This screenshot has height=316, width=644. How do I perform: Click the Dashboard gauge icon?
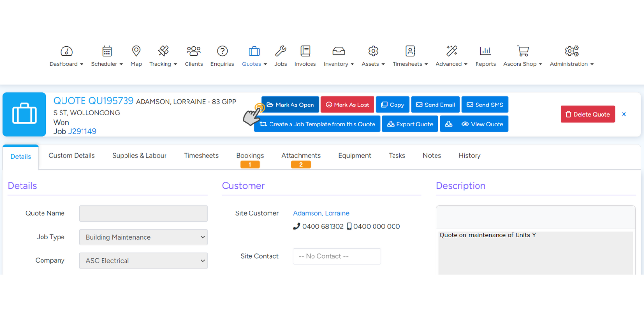(66, 51)
